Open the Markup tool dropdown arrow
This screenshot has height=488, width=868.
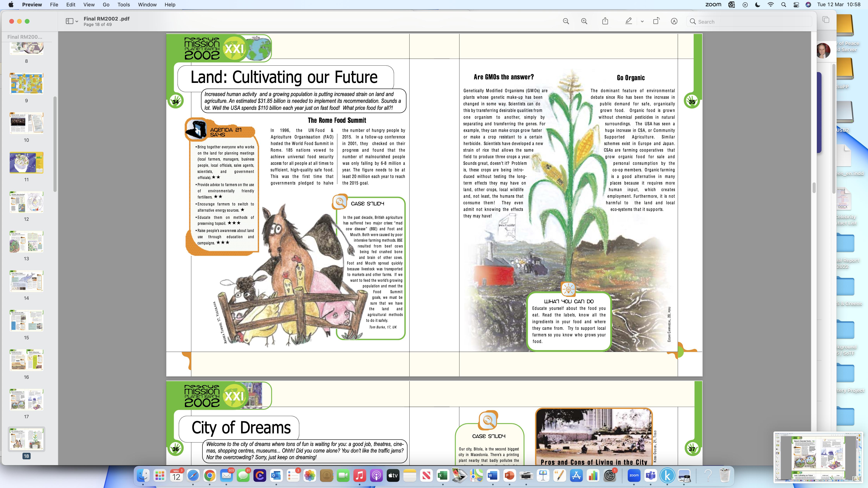tap(642, 21)
